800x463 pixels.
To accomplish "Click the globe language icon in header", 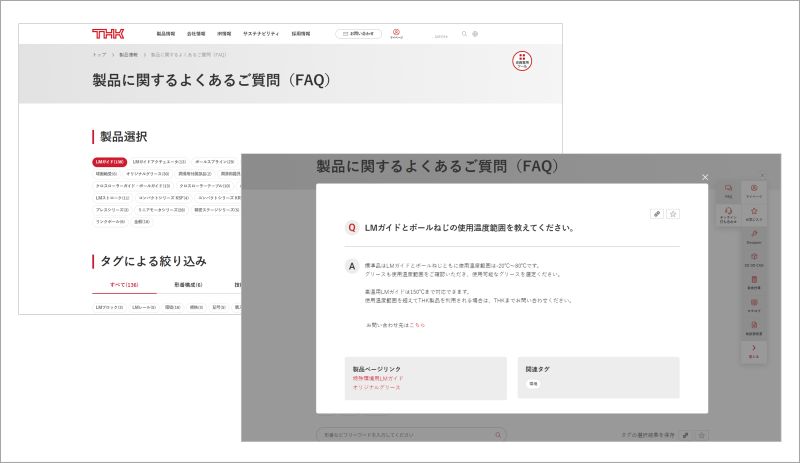I will 475,33.
